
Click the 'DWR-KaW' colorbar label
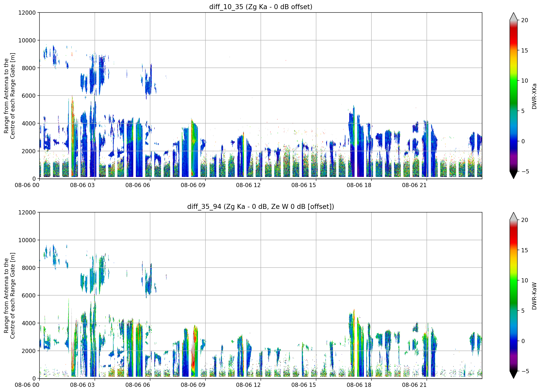coord(534,296)
